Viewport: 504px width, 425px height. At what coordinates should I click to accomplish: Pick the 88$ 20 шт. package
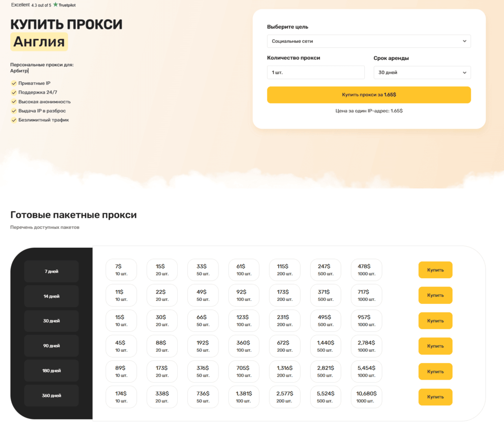pos(162,346)
